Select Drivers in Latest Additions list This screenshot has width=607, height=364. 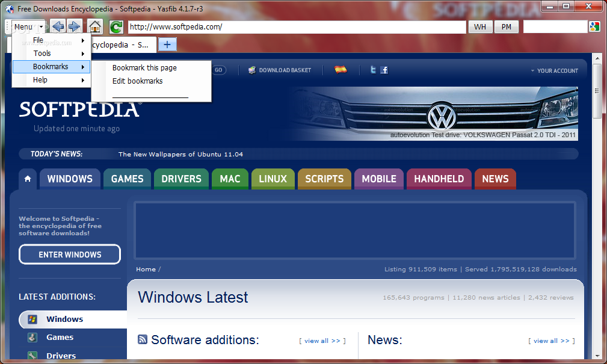(61, 355)
